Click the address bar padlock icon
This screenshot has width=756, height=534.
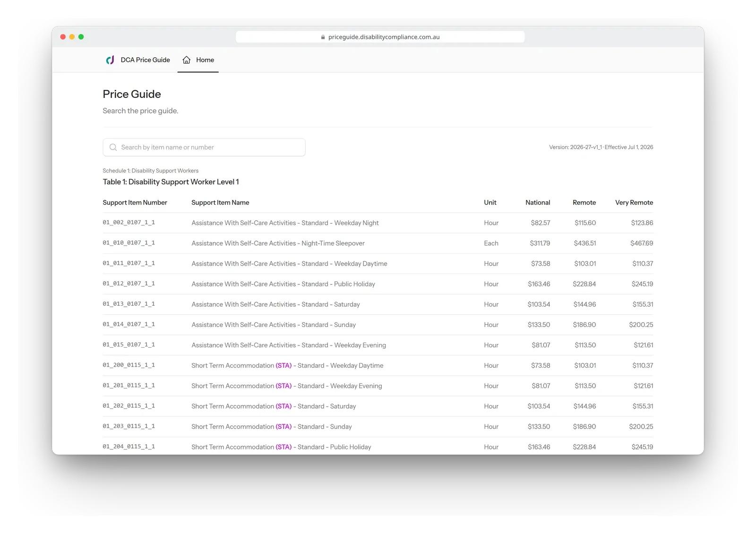(x=323, y=37)
